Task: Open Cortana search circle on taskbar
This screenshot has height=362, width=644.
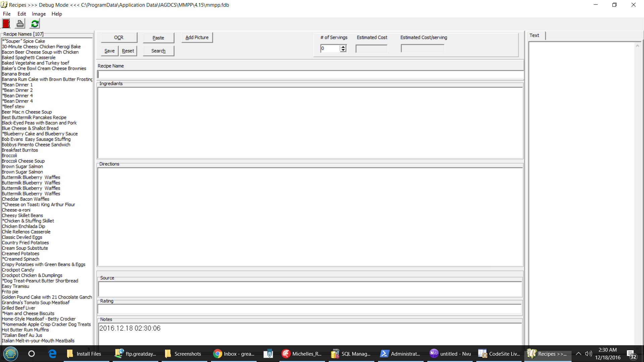Action: (31, 354)
